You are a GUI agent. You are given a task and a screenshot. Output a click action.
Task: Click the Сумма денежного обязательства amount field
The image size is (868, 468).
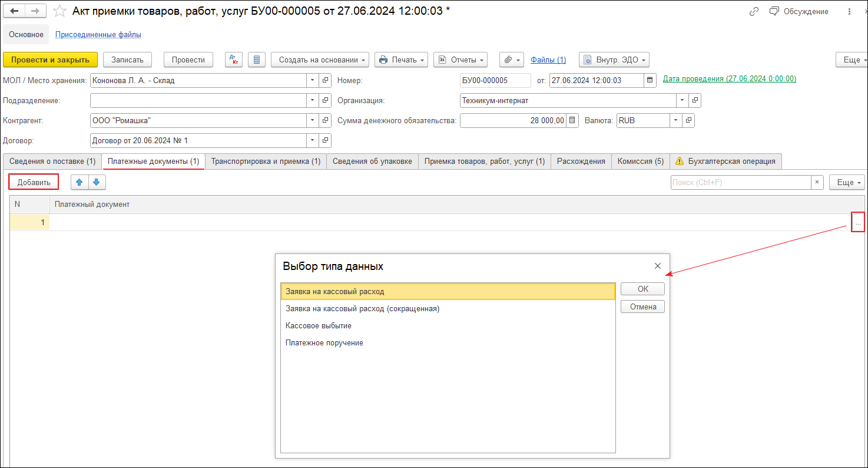point(513,120)
